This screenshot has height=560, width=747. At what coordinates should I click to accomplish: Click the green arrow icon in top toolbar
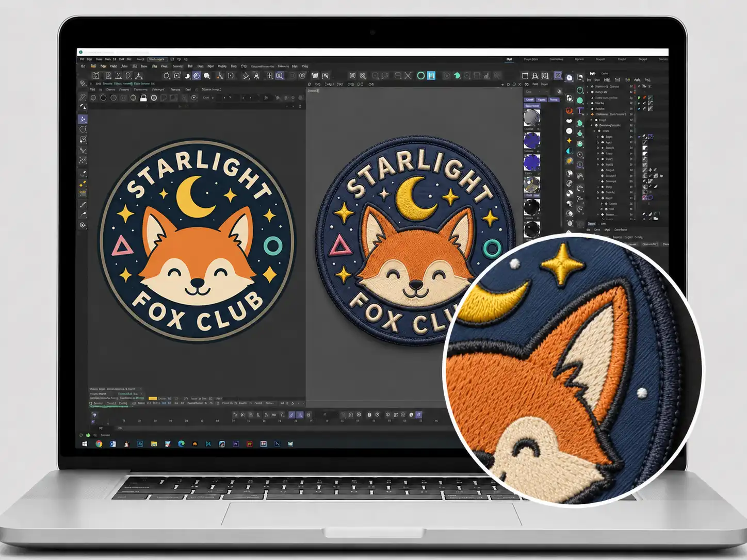pyautogui.click(x=457, y=75)
